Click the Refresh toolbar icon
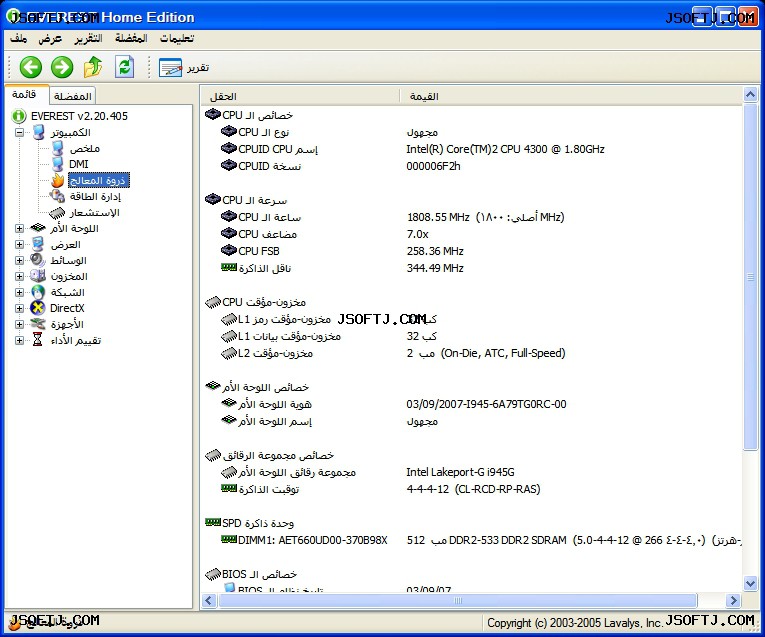This screenshot has width=765, height=637. (124, 67)
